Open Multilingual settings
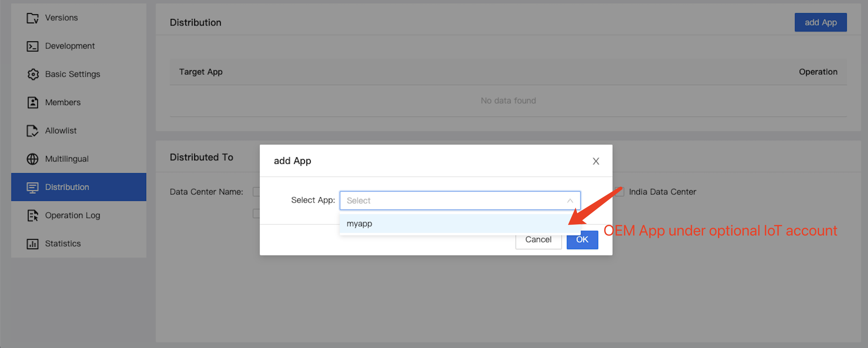 [x=79, y=159]
